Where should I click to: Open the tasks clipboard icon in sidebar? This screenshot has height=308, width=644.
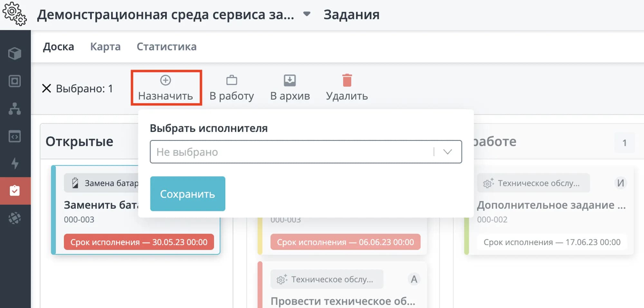click(15, 191)
